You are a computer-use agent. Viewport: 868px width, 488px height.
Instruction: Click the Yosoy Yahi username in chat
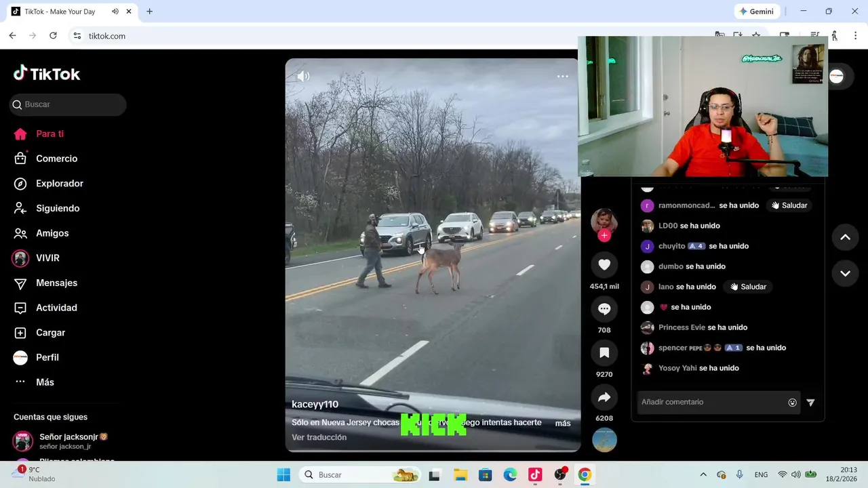[x=677, y=368]
